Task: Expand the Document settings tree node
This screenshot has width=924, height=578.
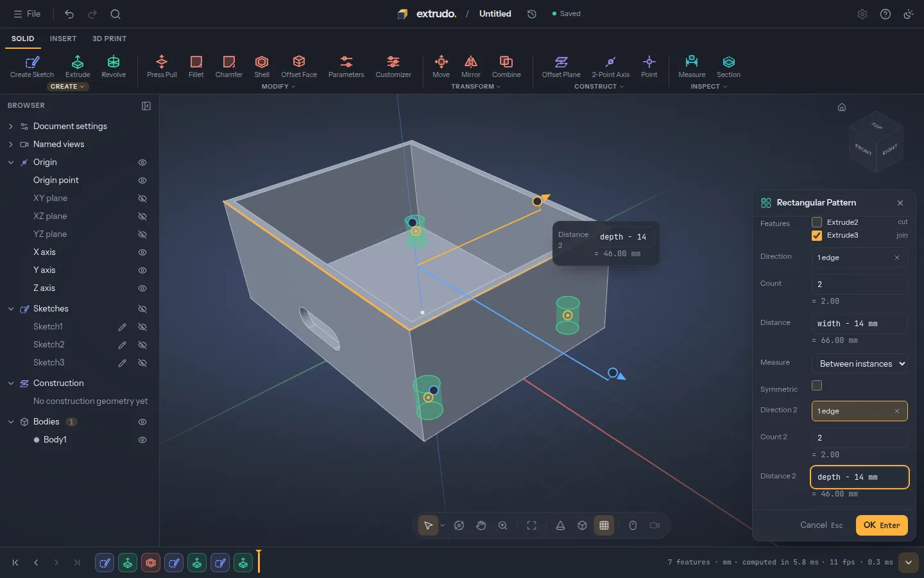Action: pyautogui.click(x=11, y=127)
